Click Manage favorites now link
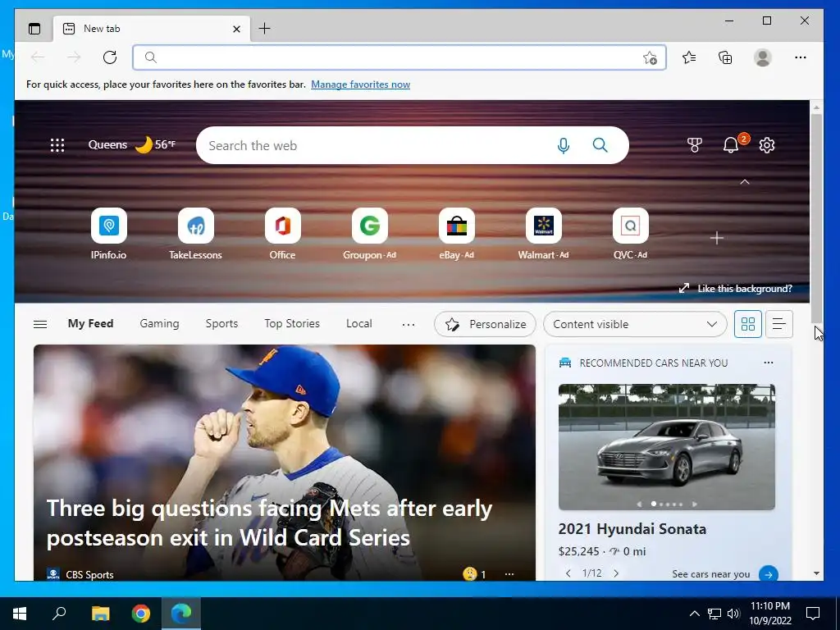 pos(361,84)
